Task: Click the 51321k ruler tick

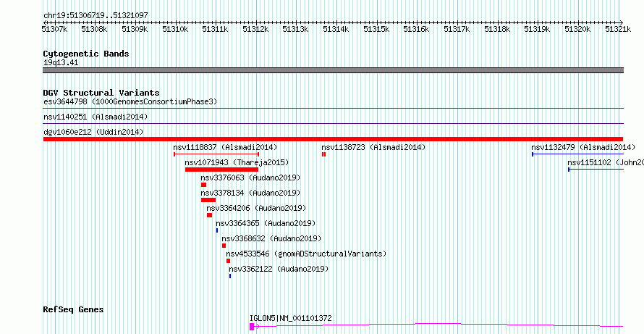Action: coord(619,29)
